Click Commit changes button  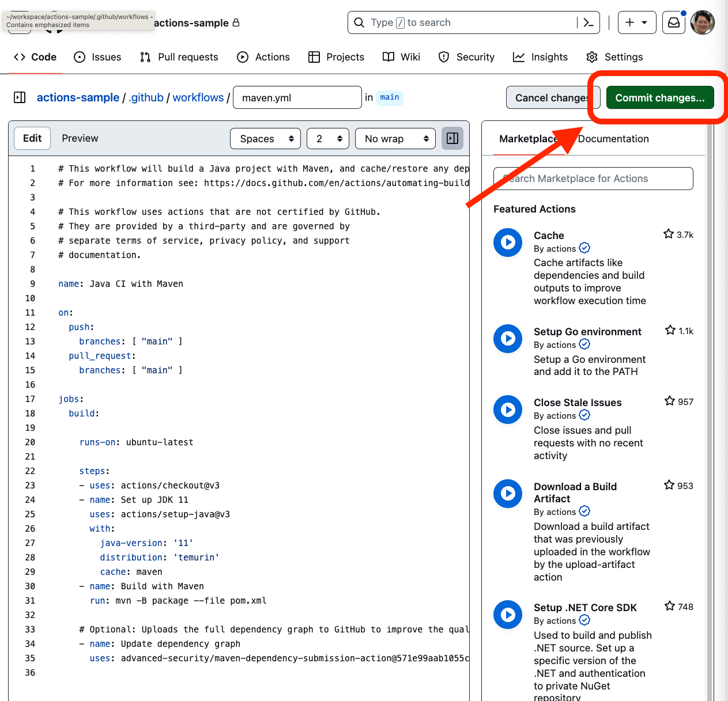pos(660,97)
